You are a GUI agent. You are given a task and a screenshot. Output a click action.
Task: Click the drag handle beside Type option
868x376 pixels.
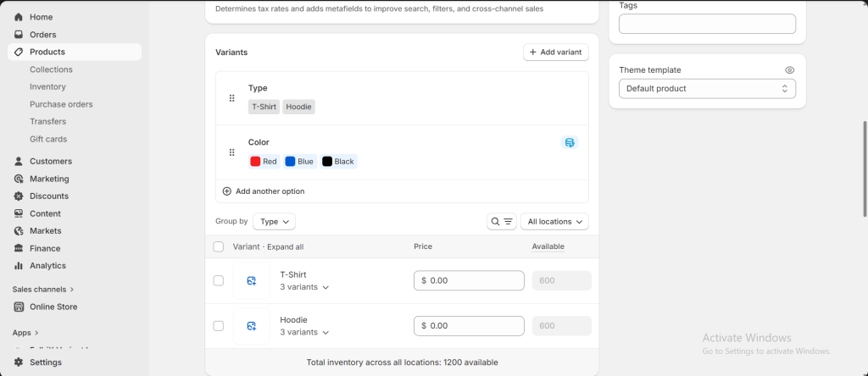231,98
